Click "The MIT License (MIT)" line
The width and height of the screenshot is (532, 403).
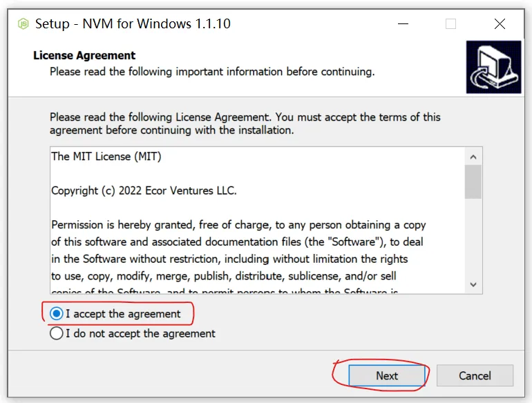click(106, 157)
